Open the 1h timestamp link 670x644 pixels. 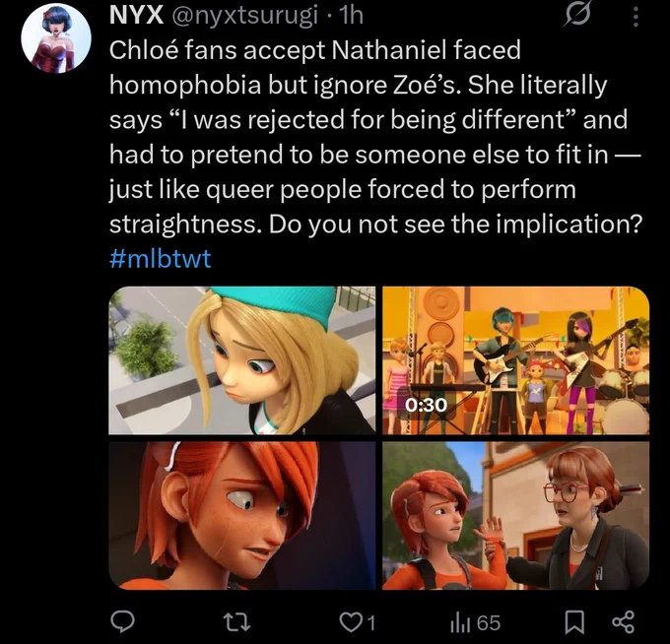pyautogui.click(x=350, y=16)
